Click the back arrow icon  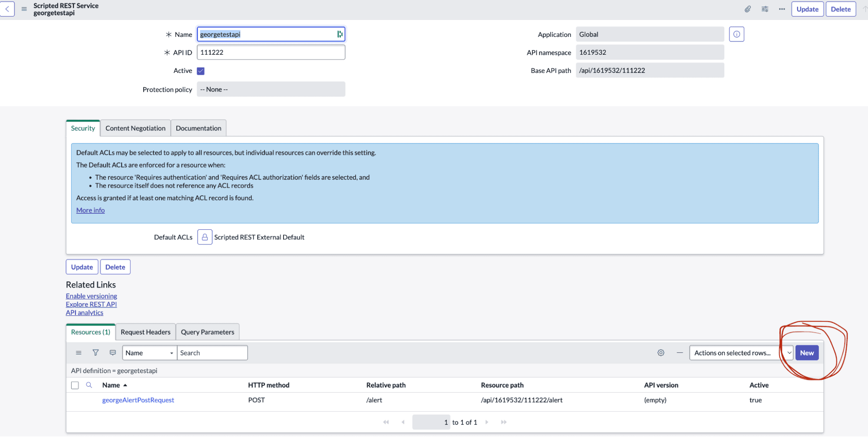(x=7, y=9)
